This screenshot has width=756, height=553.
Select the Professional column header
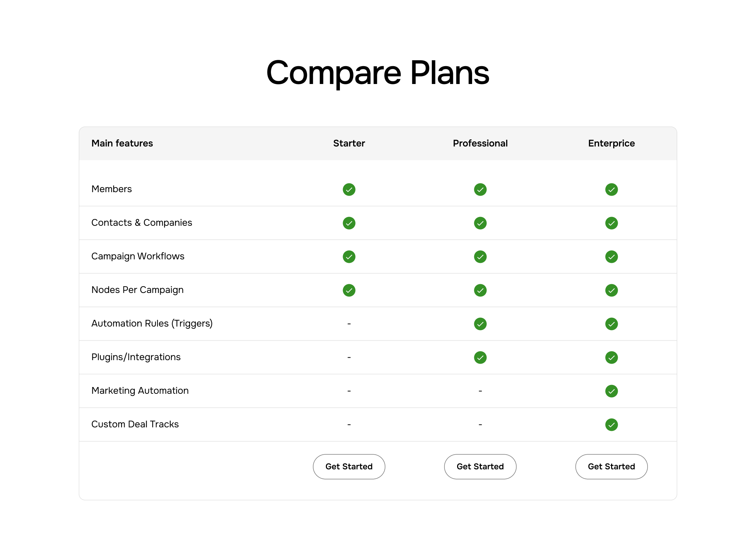click(480, 143)
